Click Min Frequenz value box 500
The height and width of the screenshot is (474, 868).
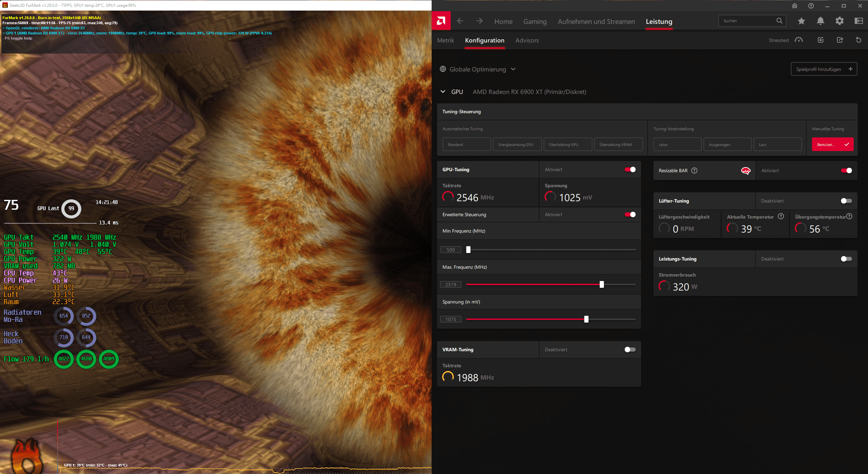[451, 250]
